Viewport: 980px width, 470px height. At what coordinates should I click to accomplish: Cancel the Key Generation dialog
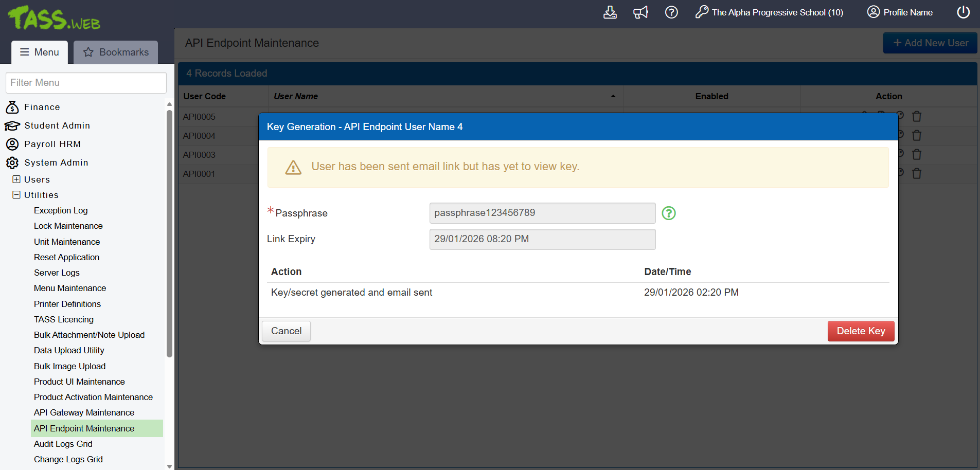(286, 331)
